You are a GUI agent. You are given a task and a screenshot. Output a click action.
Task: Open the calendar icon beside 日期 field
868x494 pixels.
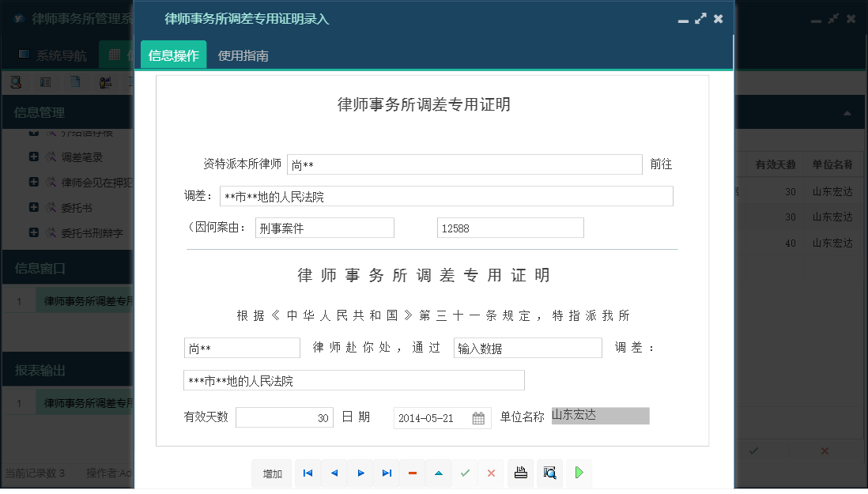click(478, 418)
